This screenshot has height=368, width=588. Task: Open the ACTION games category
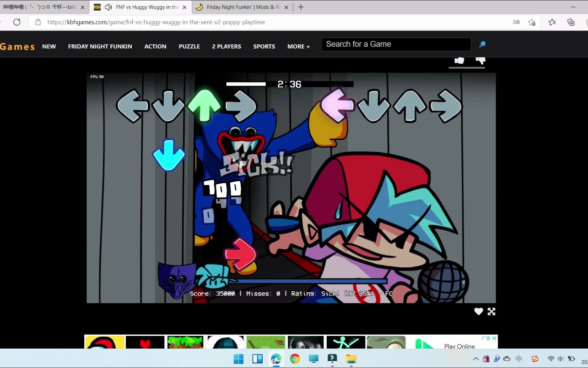(155, 46)
